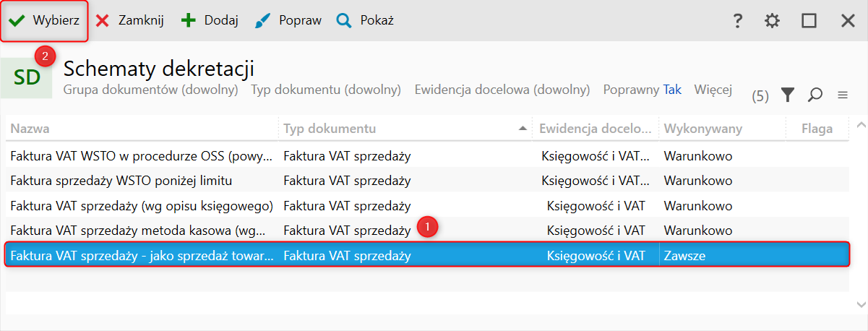Image resolution: width=868 pixels, height=331 pixels.
Task: Click Pokaż magnifier button
Action: click(366, 21)
